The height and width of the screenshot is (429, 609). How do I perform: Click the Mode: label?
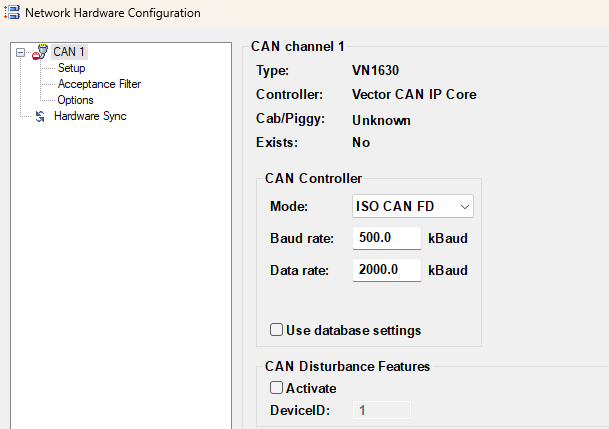289,206
